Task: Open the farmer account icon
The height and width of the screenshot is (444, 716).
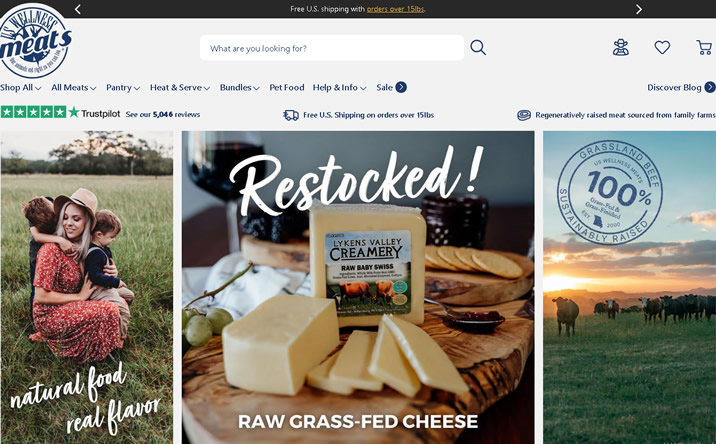Action: coord(621,47)
